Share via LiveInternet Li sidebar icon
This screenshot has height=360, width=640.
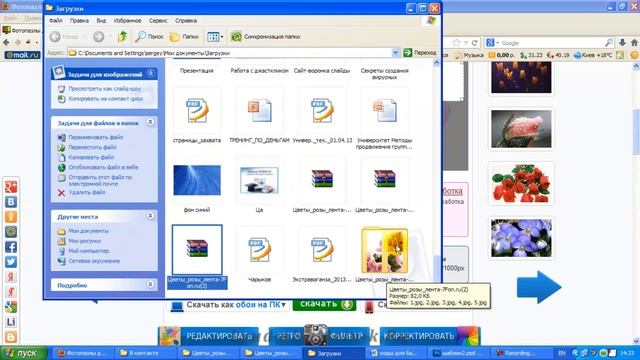click(11, 322)
